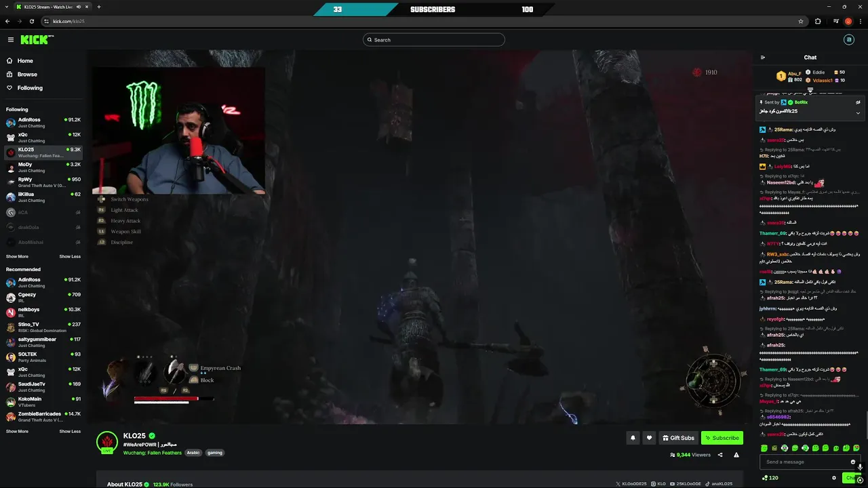Click the green Chat send button
Screen dimensions: 868x488
(x=850, y=478)
